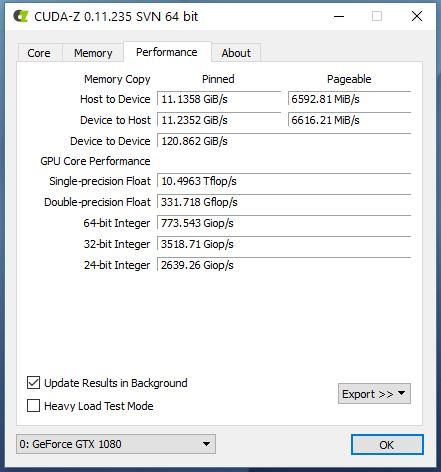Click the Host to Device pinned value field
The width and height of the screenshot is (441, 472).
[x=219, y=99]
